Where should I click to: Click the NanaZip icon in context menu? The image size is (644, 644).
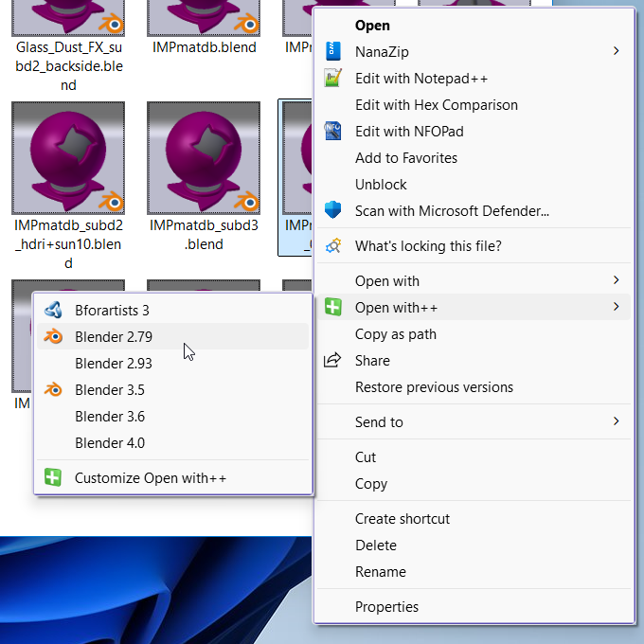(x=332, y=51)
